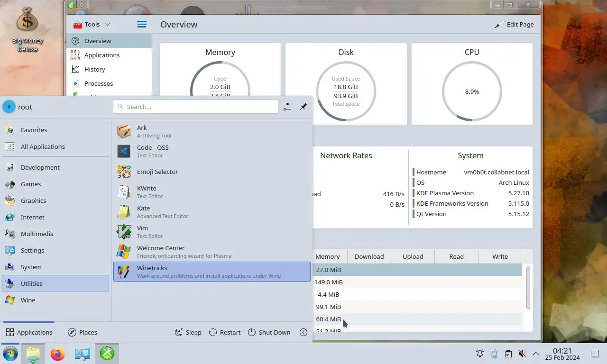Select the Favorites category

pos(55,130)
